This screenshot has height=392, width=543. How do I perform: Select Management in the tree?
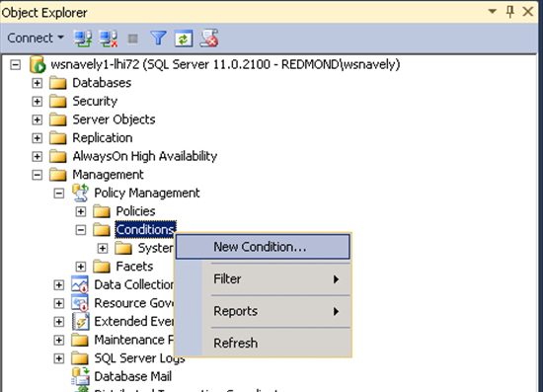pos(108,175)
